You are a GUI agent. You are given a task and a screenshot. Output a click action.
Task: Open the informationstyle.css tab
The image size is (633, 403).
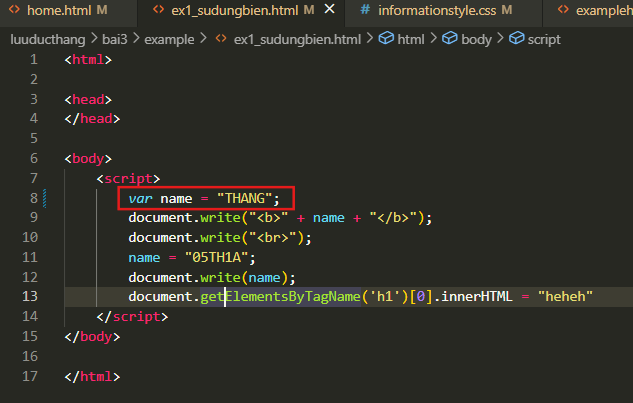point(441,10)
